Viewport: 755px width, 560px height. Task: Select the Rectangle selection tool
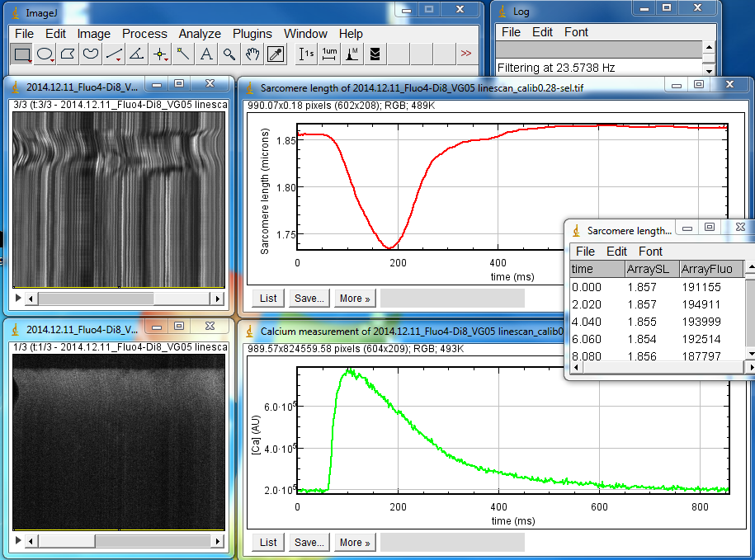click(22, 54)
